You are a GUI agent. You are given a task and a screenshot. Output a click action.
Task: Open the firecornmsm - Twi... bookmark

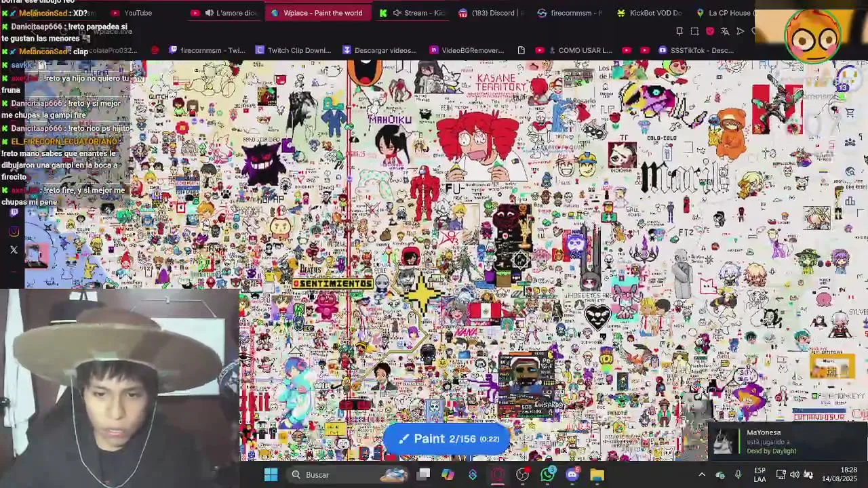207,50
